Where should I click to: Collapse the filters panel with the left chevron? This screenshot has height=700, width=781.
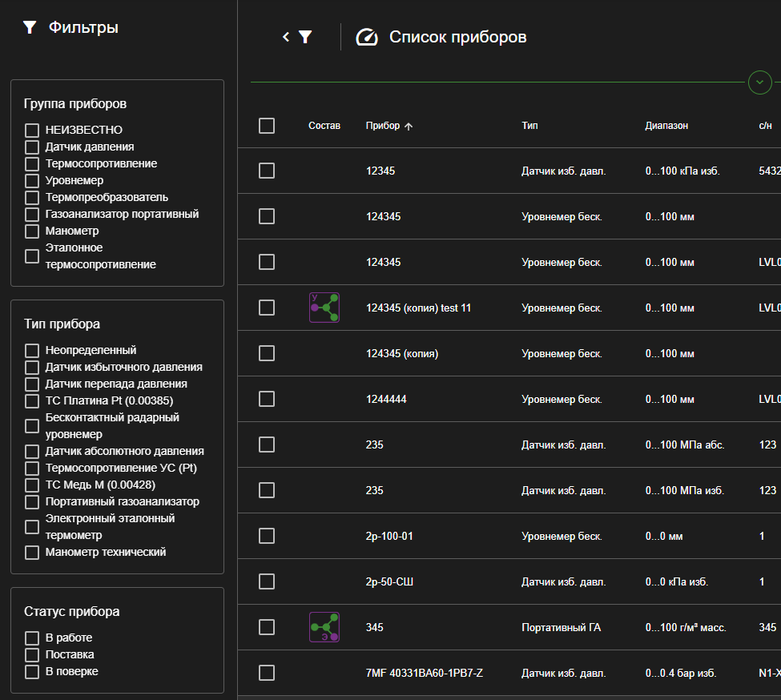pos(286,37)
